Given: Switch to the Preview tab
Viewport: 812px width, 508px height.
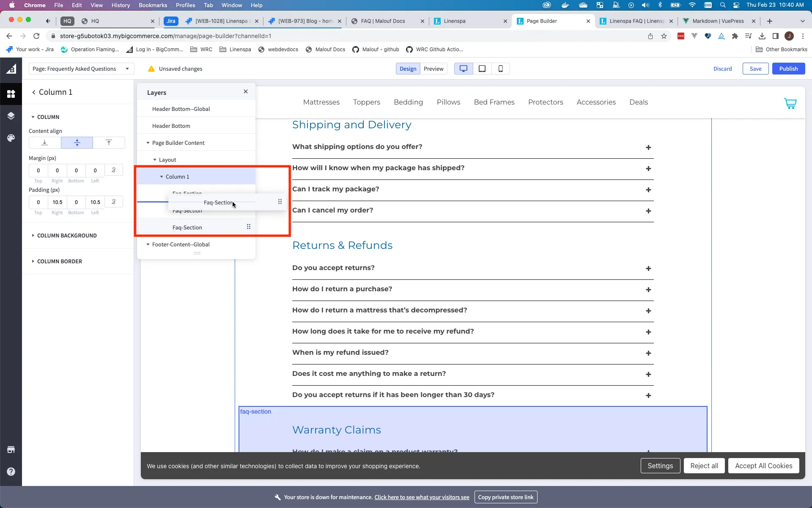Looking at the screenshot, I should pos(433,69).
